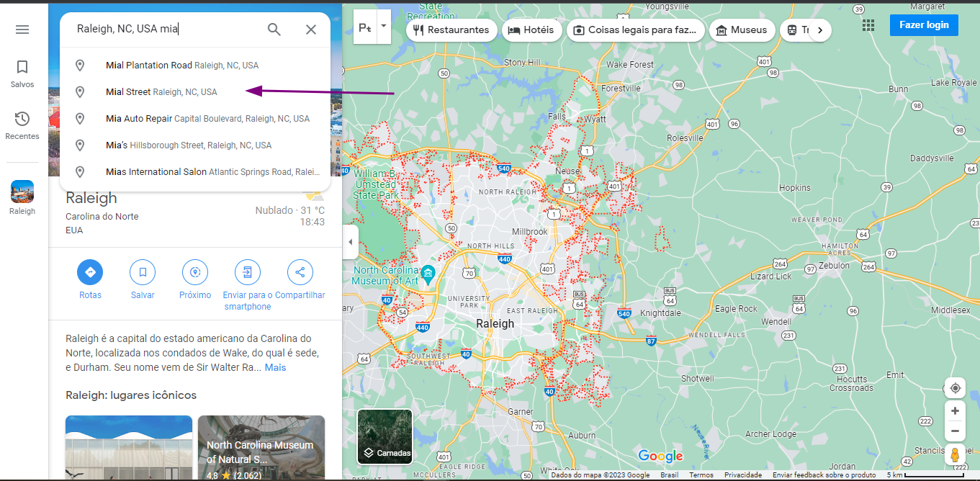Select Mia Auto Repair suggestion
Viewport: 980px width, 481px height.
point(195,119)
